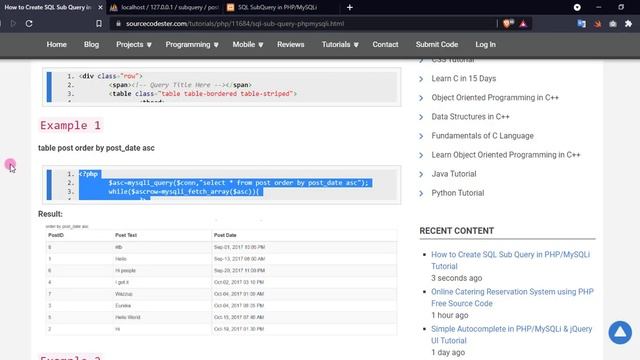Open Learn Object Oriented Programming in C++
640x360 pixels.
tap(506, 155)
